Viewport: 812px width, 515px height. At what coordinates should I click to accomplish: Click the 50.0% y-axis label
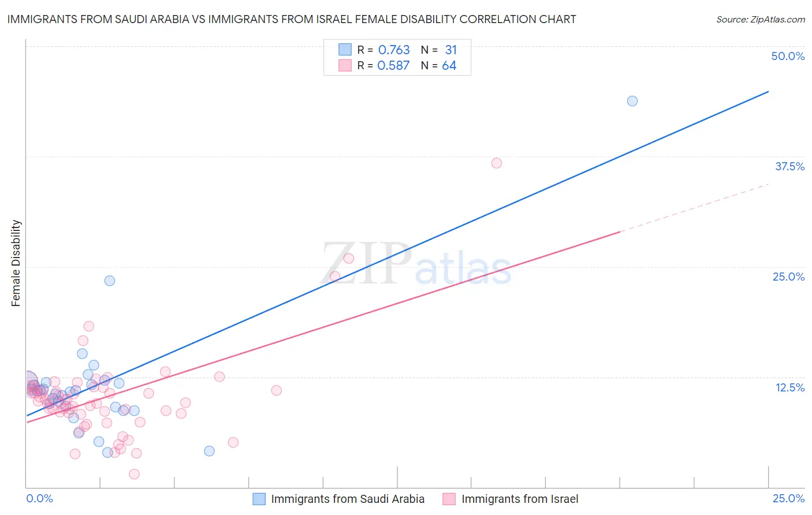pos(788,56)
